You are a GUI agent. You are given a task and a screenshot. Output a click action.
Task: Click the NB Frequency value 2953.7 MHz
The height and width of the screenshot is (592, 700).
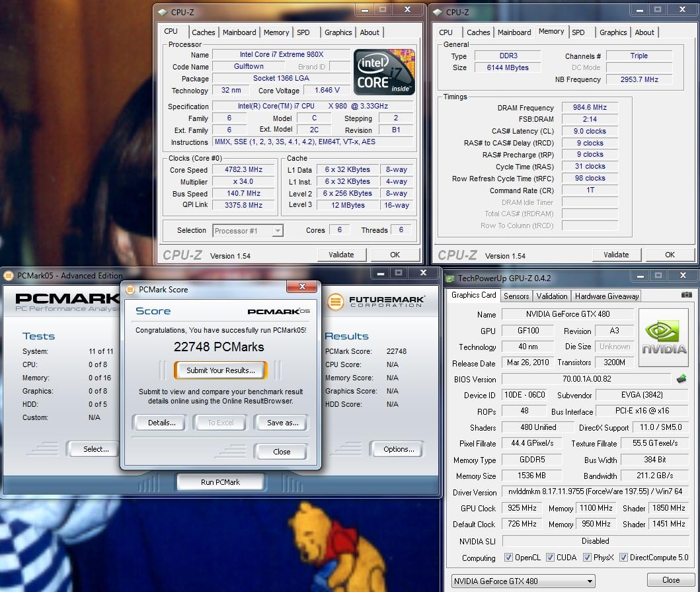coord(639,79)
